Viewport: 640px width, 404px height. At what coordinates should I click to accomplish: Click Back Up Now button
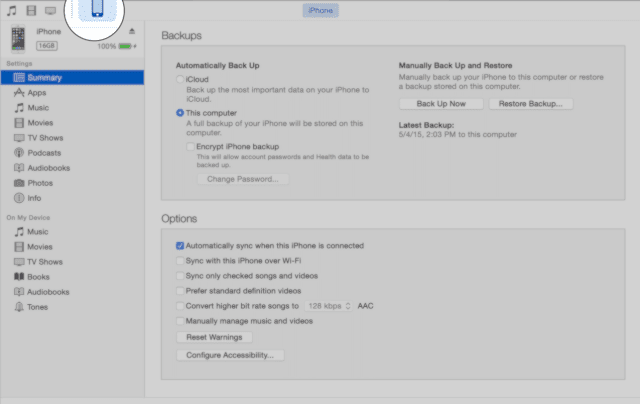[x=441, y=104]
